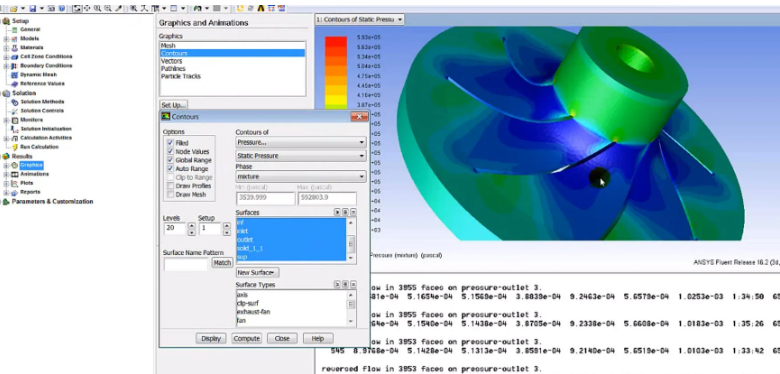
Task: Enable the Draw Profiles checkbox
Action: click(x=171, y=186)
